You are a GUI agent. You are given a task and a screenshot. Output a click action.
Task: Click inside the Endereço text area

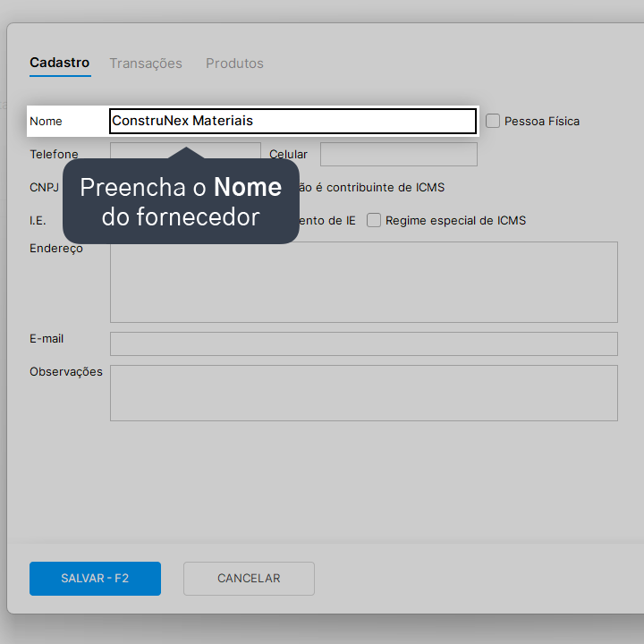pyautogui.click(x=363, y=282)
